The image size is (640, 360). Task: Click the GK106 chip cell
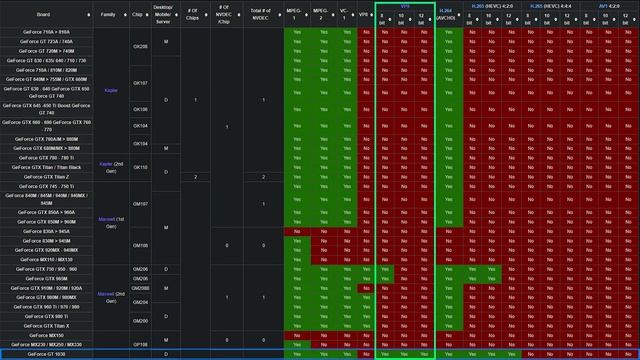[x=140, y=109]
